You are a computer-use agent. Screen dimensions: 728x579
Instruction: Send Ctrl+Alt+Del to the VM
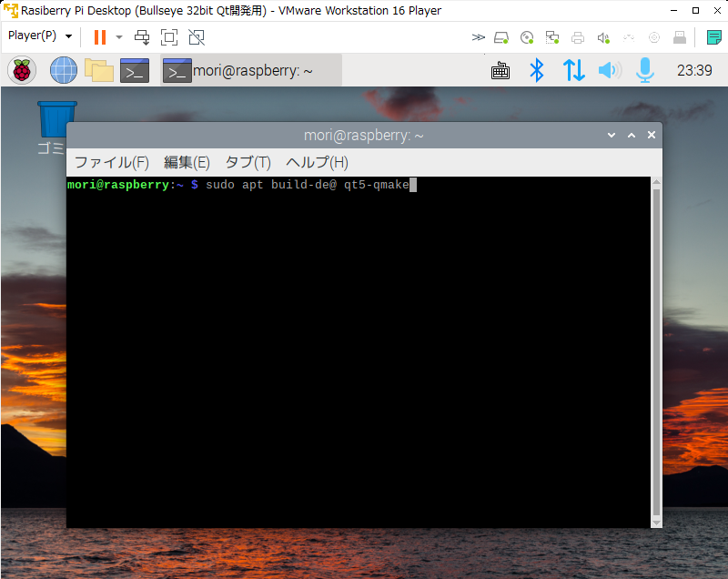[x=142, y=37]
